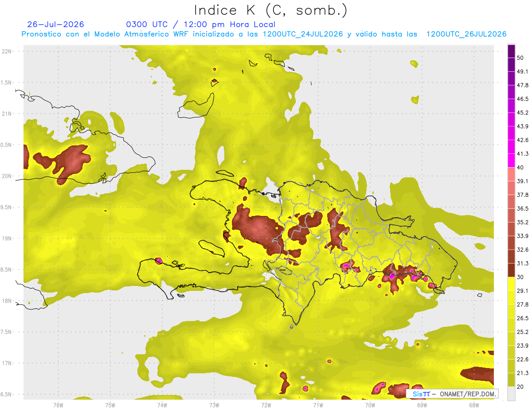Click the "68W" longitude label
This screenshot has width=532, height=411.
point(474,405)
